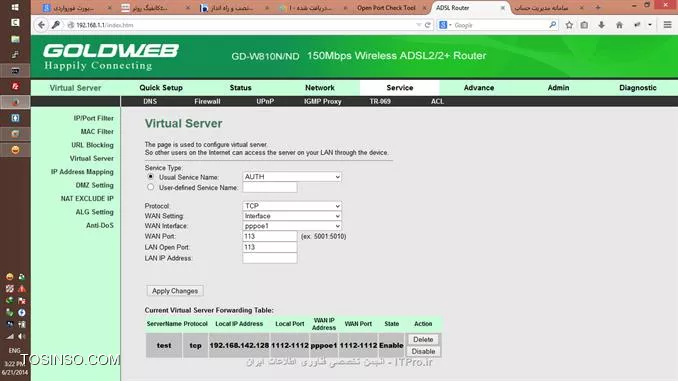Open the music note taskbar icon

click(x=15, y=54)
